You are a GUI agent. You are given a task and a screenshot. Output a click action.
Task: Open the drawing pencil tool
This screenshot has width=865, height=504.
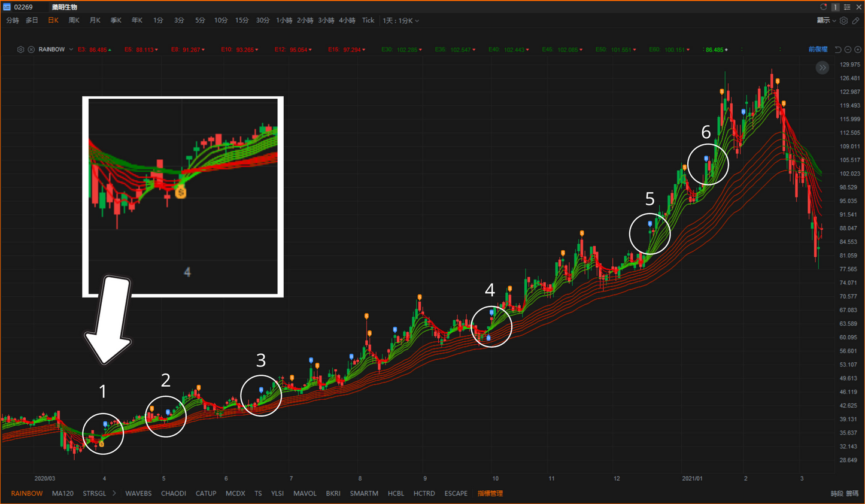click(x=856, y=21)
